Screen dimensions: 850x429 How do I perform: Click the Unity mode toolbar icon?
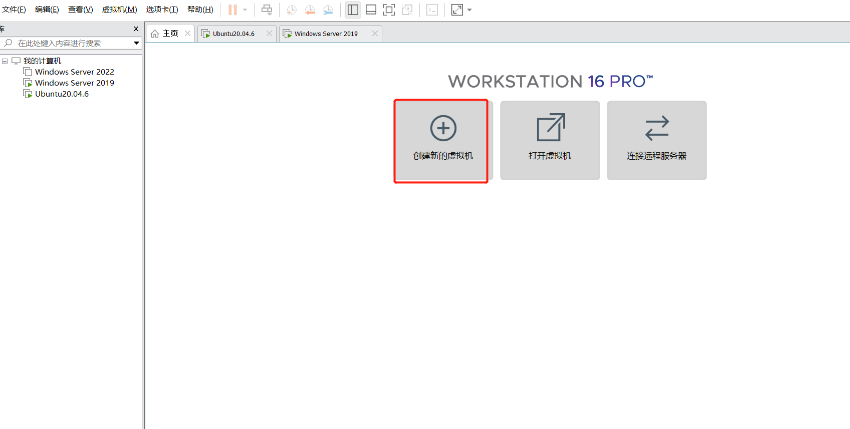407,10
